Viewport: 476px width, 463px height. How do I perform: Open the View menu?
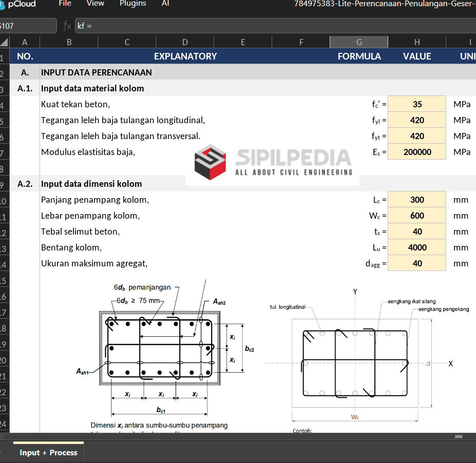coord(96,4)
